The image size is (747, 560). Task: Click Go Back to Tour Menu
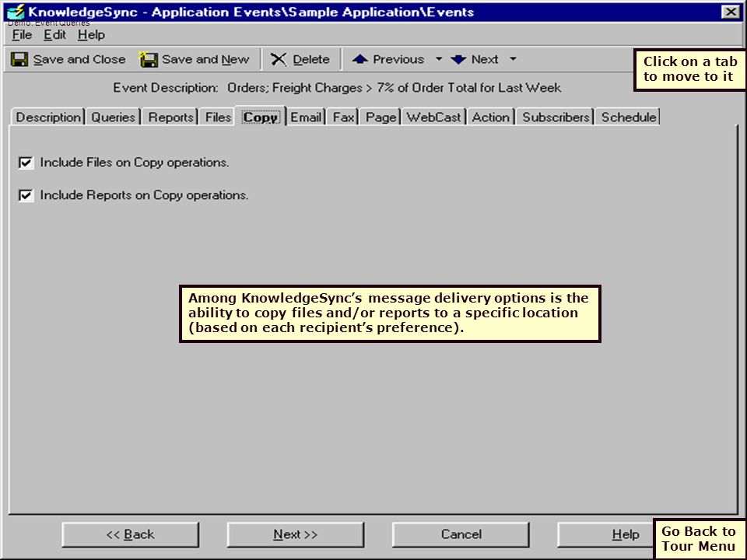(x=699, y=538)
